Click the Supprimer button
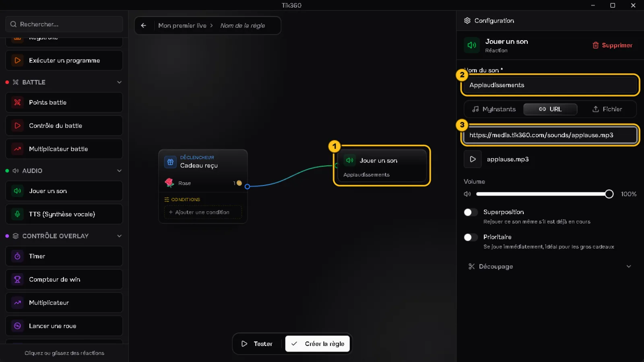Screen dimensions: 644x362 point(612,45)
